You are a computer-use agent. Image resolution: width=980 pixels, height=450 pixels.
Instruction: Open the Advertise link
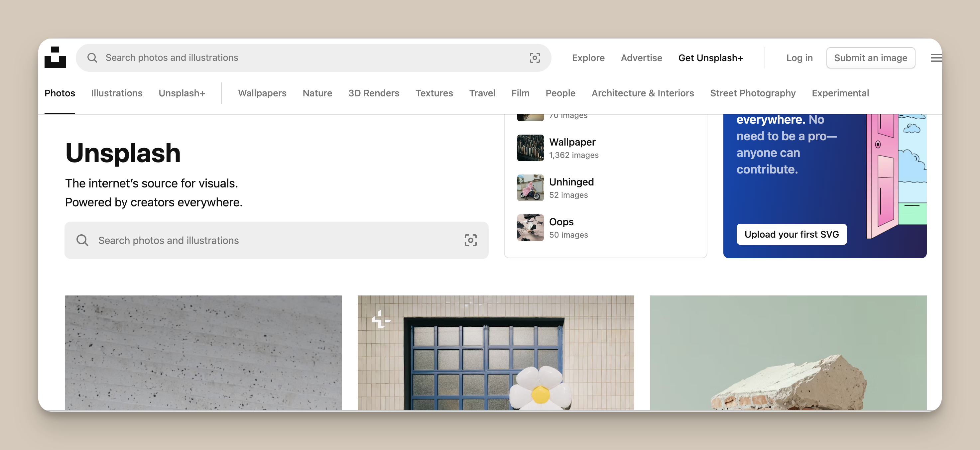(641, 58)
